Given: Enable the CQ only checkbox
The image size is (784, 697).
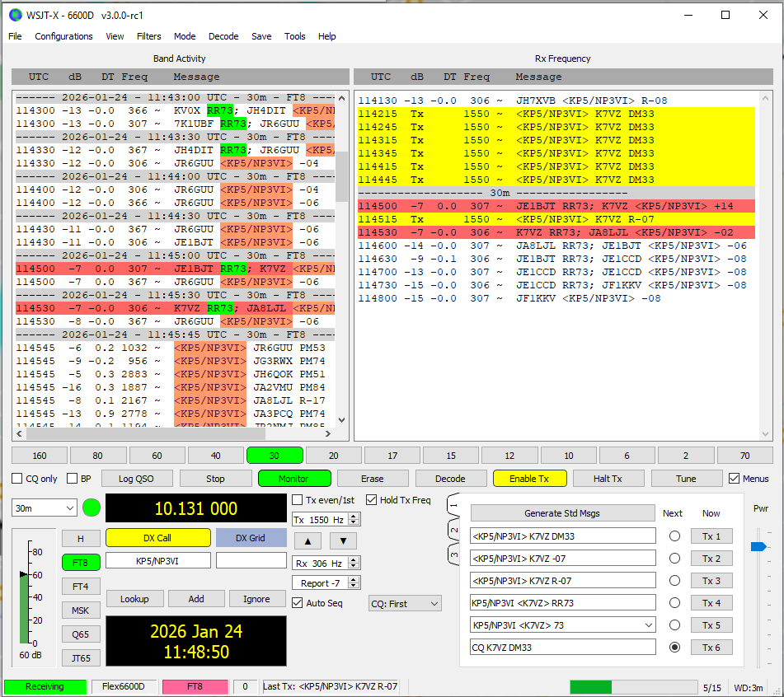Looking at the screenshot, I should 17,479.
